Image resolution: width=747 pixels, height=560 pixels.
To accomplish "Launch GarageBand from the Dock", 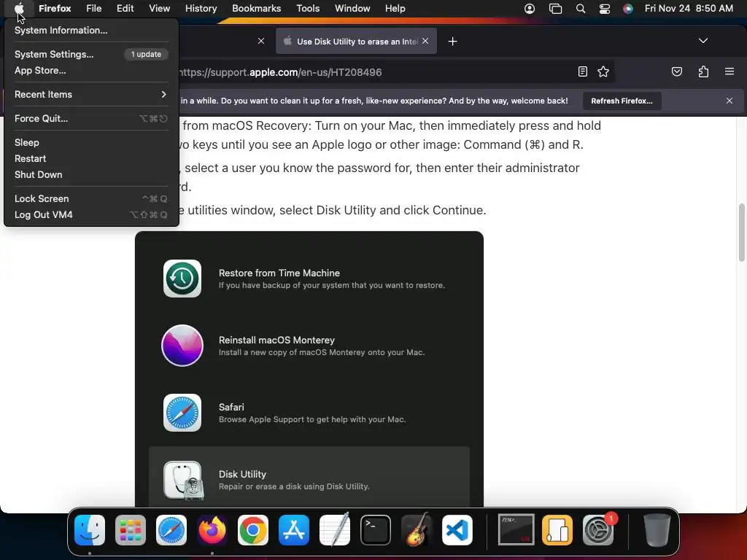I will click(x=417, y=530).
